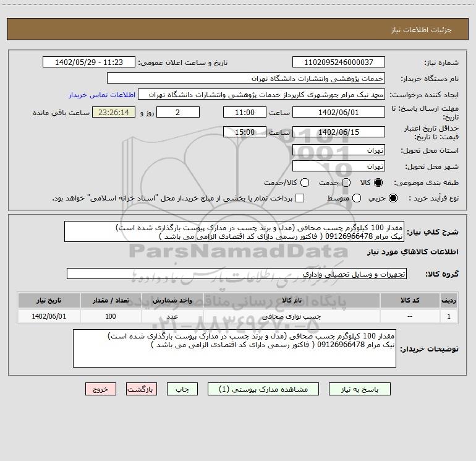Click the buyer organization name field
Image resolution: width=476 pixels, height=461 pixels.
[246, 79]
